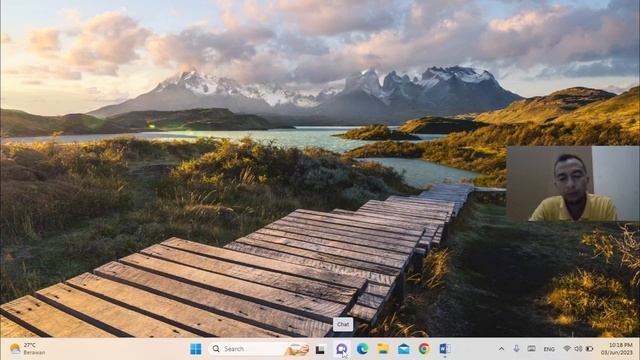Open the Chat app from the taskbar
The width and height of the screenshot is (640, 360).
pos(342,349)
